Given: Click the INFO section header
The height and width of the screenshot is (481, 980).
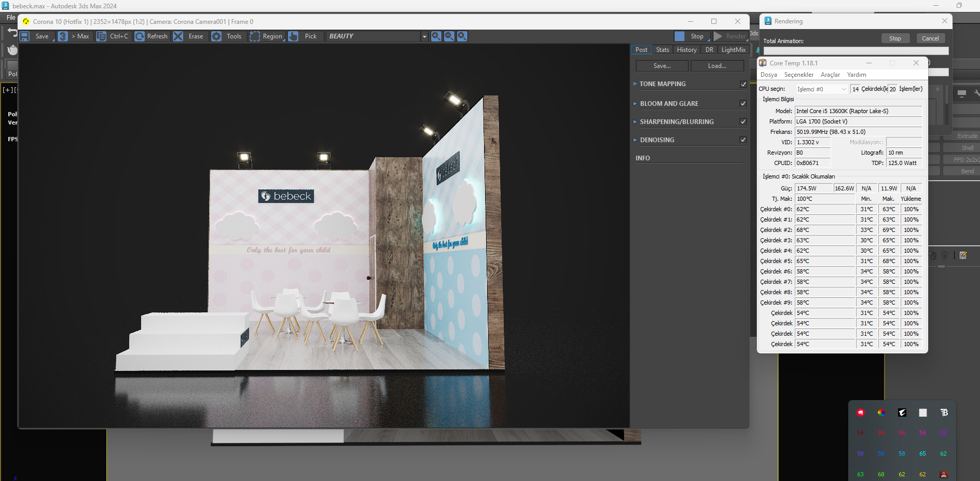Looking at the screenshot, I should click(x=643, y=158).
